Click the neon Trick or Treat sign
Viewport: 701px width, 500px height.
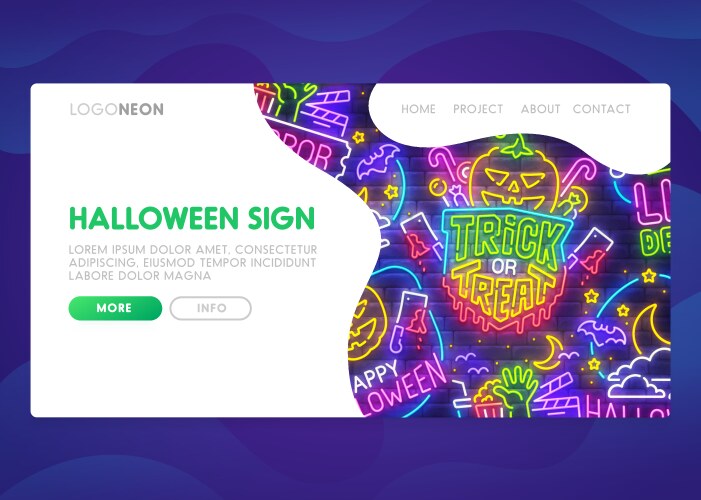[505, 268]
